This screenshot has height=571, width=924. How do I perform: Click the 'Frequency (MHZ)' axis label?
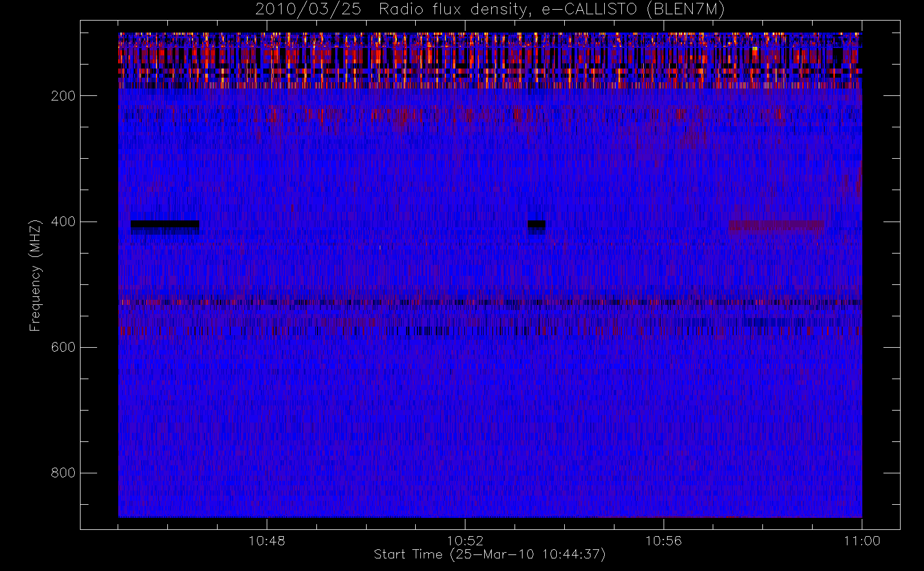point(35,275)
